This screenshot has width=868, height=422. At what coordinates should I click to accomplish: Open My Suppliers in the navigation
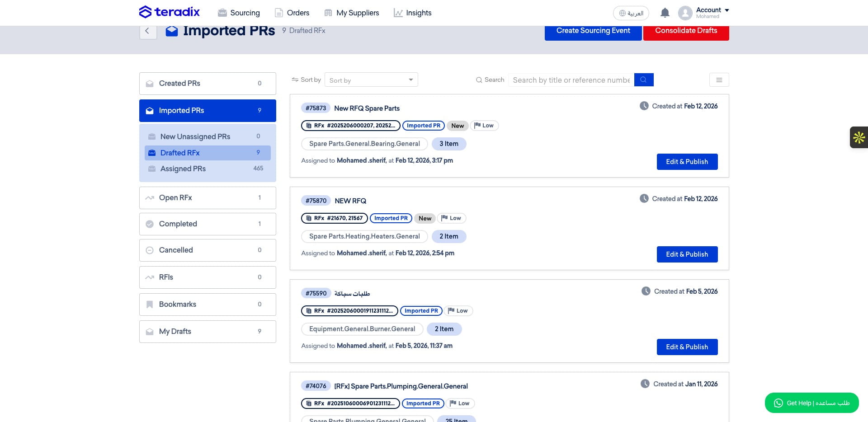[x=352, y=13]
